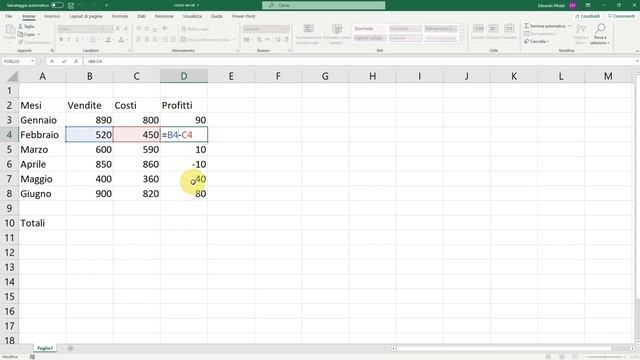640x360 pixels.
Task: Switch to the Inserisci tab
Action: click(x=52, y=16)
